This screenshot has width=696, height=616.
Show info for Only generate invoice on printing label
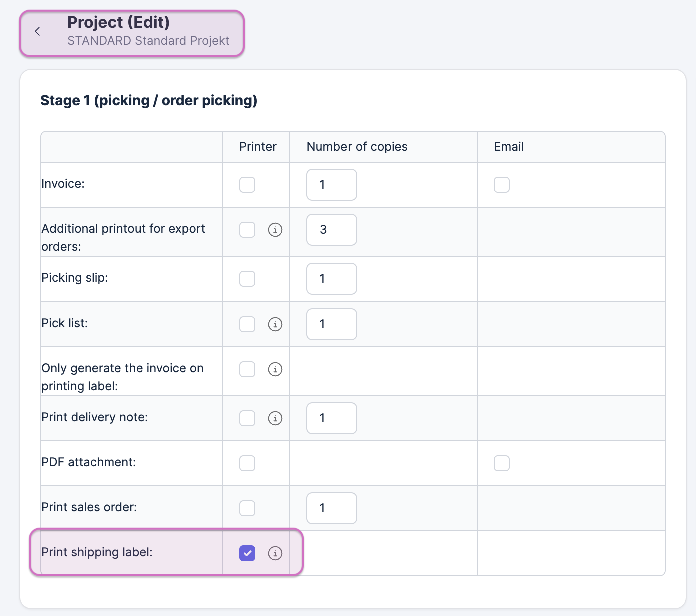[x=275, y=369]
